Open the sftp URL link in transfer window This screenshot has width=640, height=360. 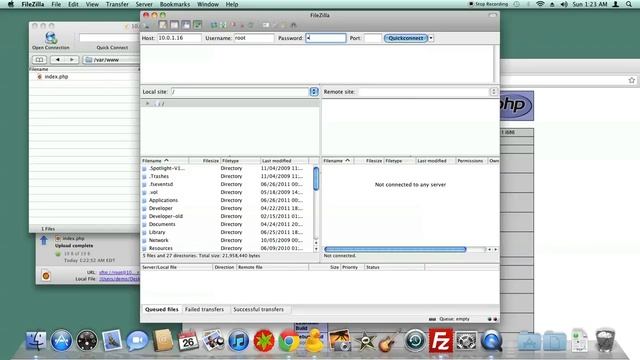coord(119,272)
